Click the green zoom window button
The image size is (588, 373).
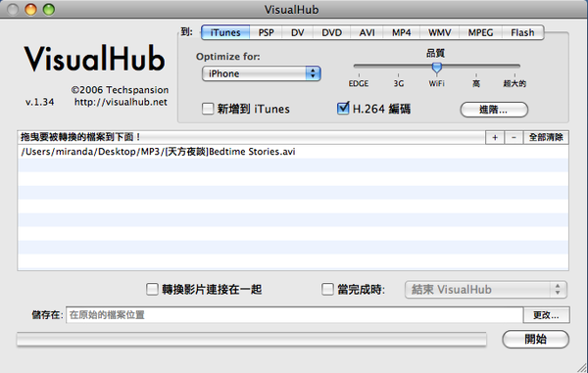click(49, 10)
